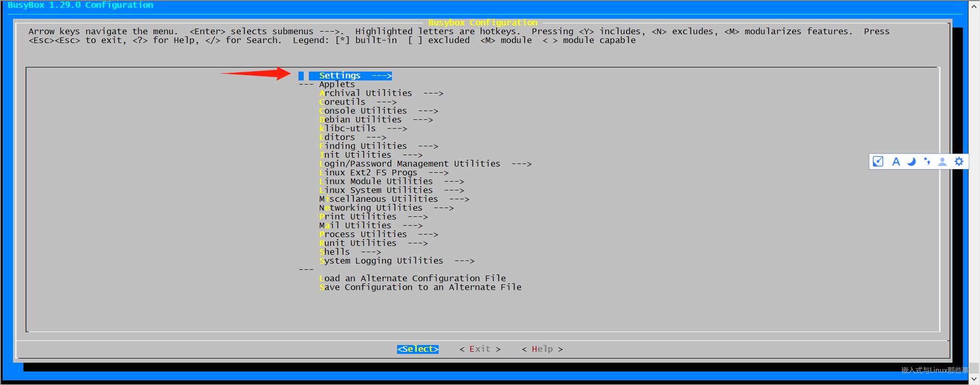Click the BusyBox 1.29.0 Configuration title
The width and height of the screenshot is (980, 385).
pyautogui.click(x=80, y=5)
